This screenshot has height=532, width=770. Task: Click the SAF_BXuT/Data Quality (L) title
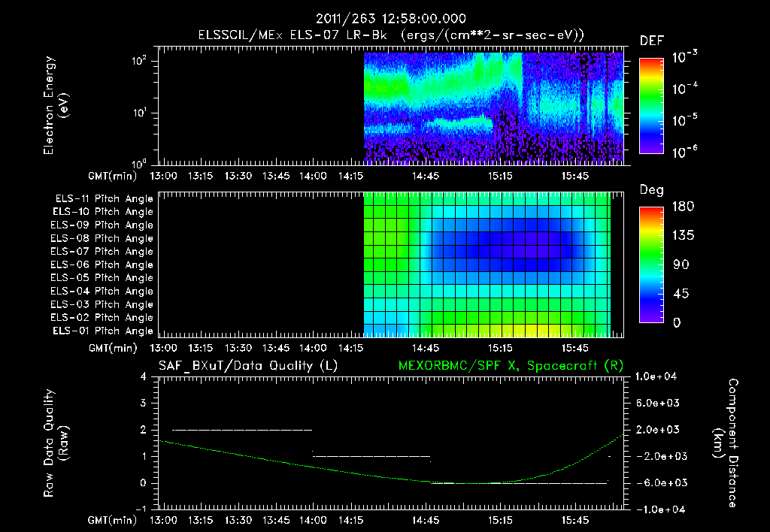coord(248,366)
